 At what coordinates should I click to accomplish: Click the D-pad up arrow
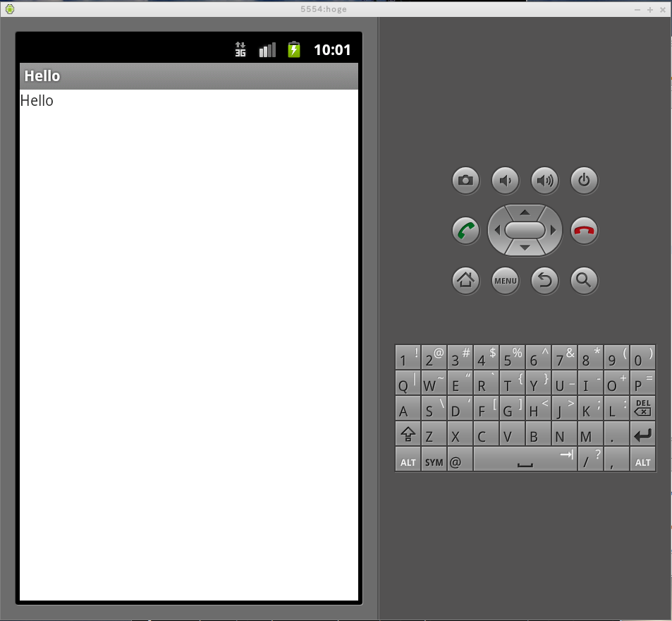[525, 212]
